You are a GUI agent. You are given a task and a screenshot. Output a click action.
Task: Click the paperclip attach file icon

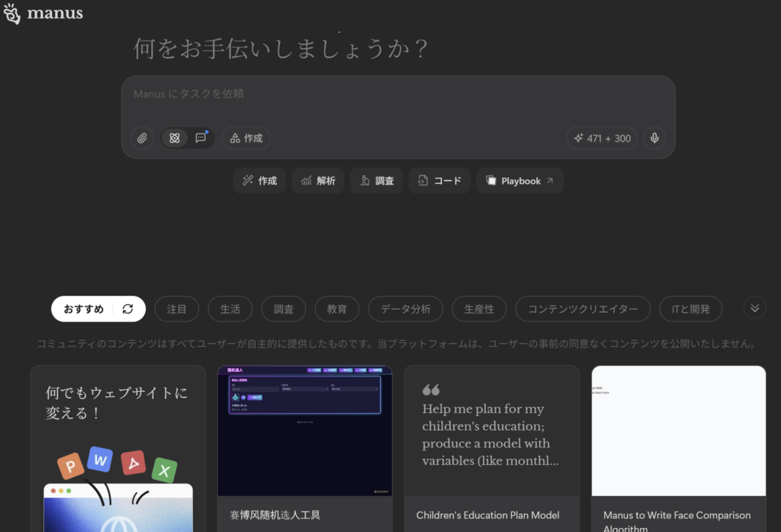click(x=142, y=139)
